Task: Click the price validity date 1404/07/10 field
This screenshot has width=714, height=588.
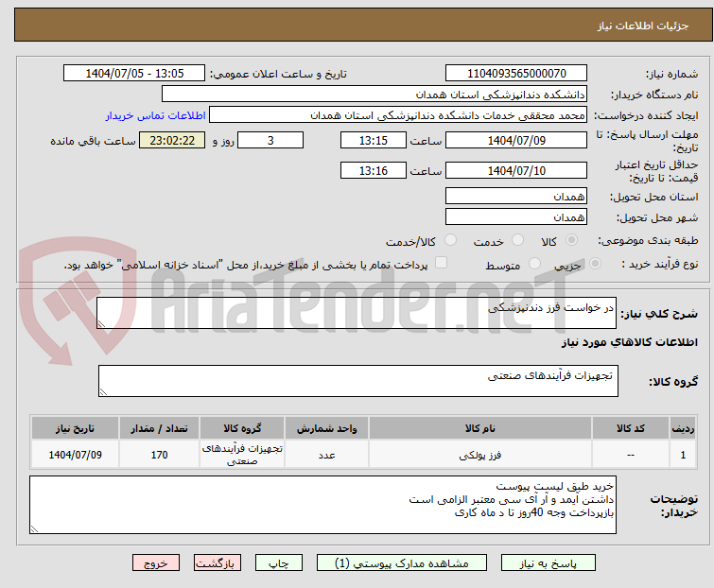Action: point(516,170)
